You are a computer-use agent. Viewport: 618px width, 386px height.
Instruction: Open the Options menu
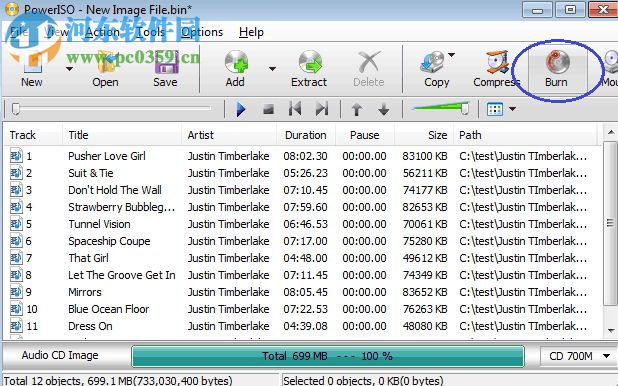(202, 32)
